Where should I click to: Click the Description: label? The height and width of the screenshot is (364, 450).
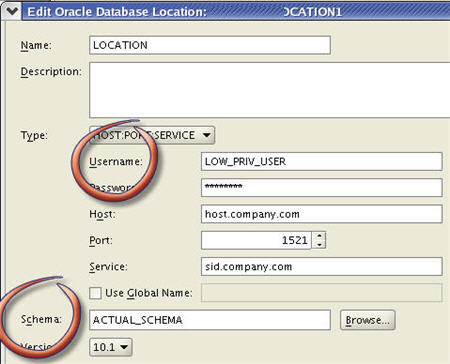[x=51, y=72]
